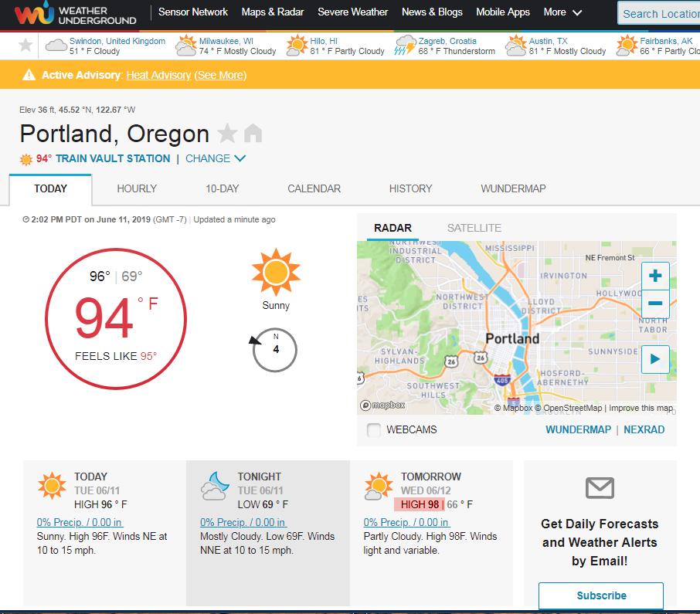Click Today's 0% Precip link
This screenshot has width=700, height=614.
[x=80, y=522]
